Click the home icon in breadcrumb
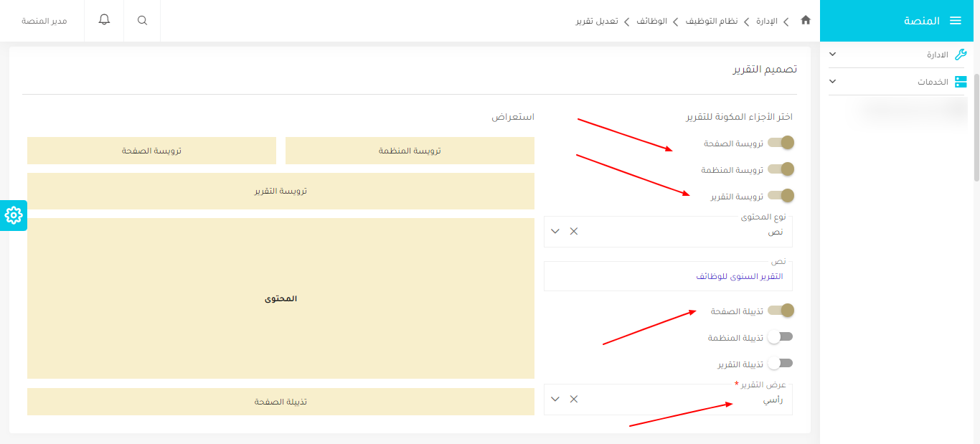Viewport: 980px width, 444px height. click(x=806, y=21)
